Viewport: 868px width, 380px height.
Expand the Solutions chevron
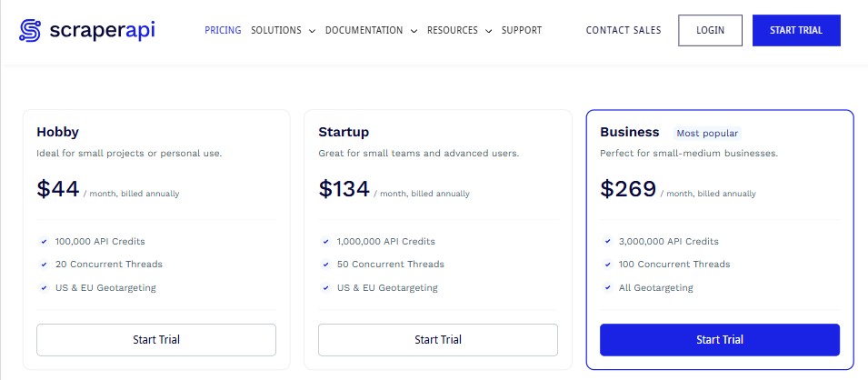(x=312, y=32)
